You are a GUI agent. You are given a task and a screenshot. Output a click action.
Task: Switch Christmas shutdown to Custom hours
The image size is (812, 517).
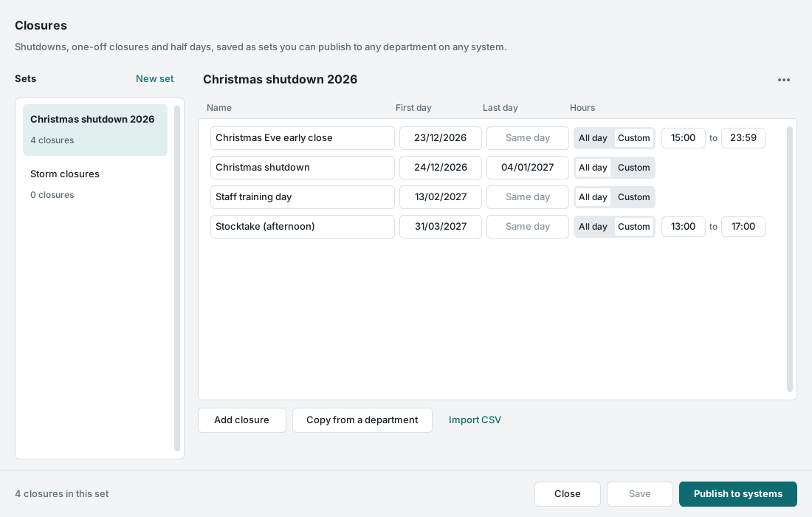tap(634, 168)
